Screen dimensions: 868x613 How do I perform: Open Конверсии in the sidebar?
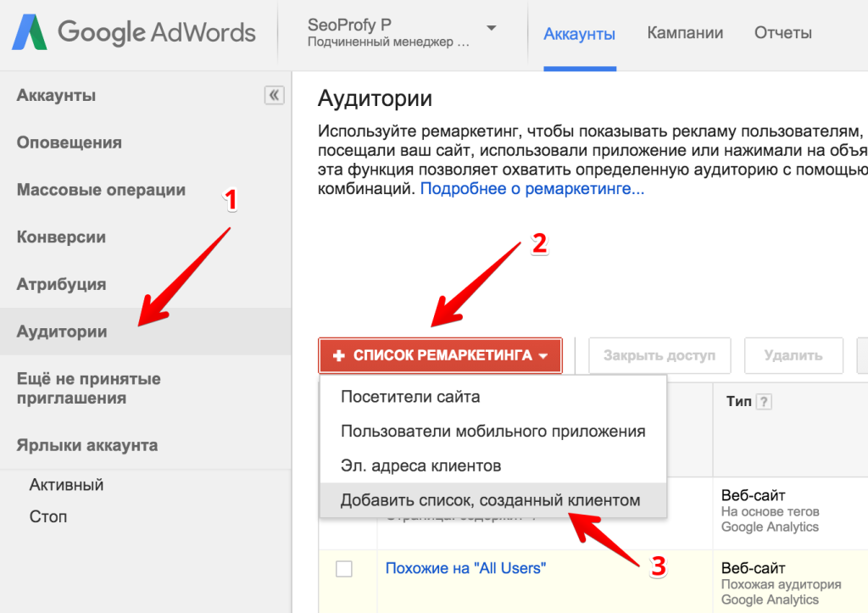[61, 237]
